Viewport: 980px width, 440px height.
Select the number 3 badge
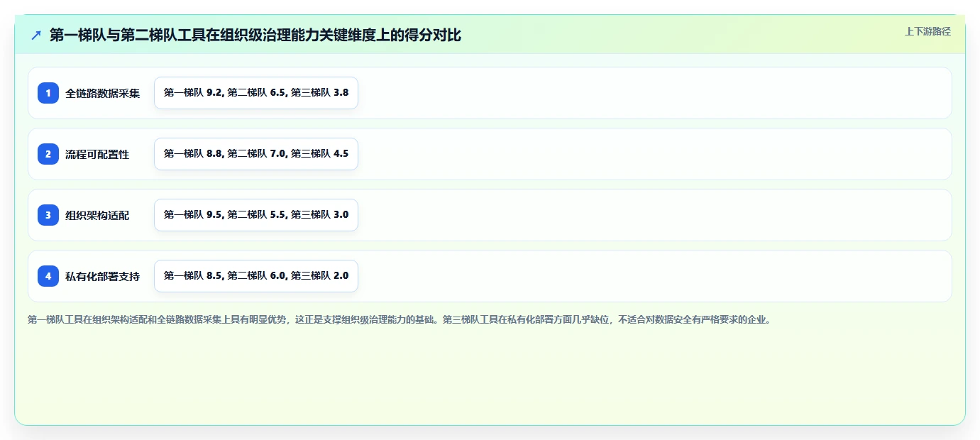(x=48, y=215)
